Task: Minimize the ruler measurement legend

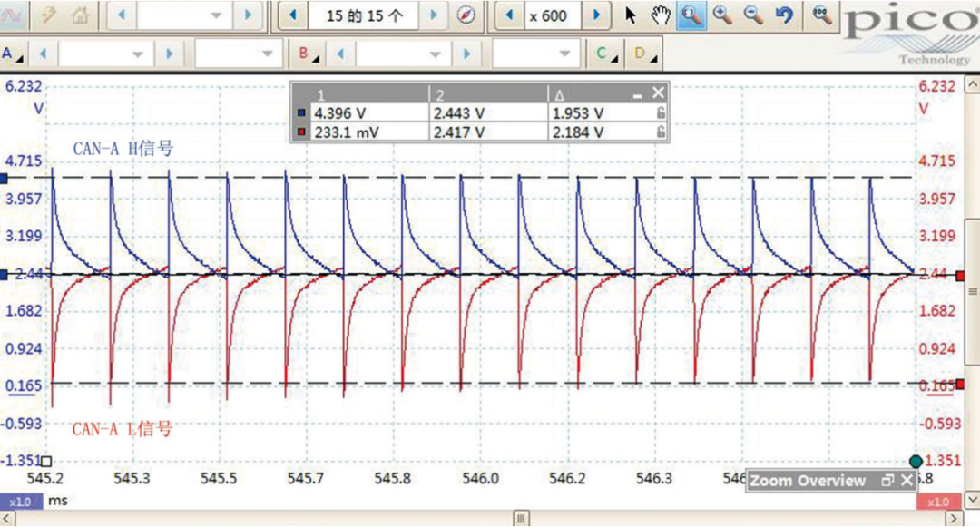Action: tap(638, 94)
